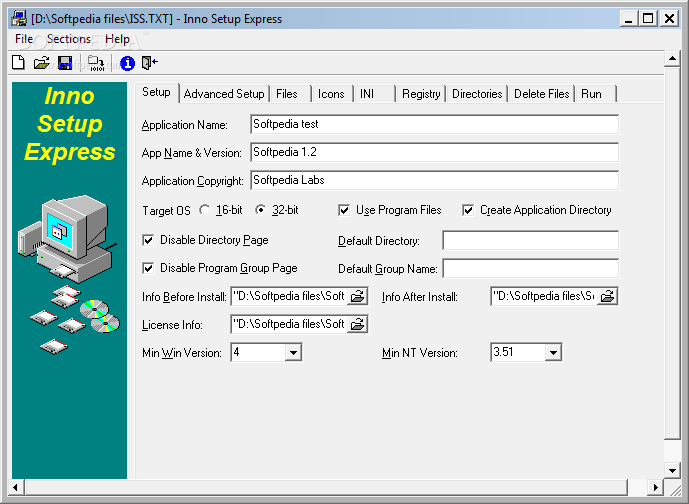Minimize the Inno Setup Express window
The width and height of the screenshot is (689, 504).
tap(628, 19)
